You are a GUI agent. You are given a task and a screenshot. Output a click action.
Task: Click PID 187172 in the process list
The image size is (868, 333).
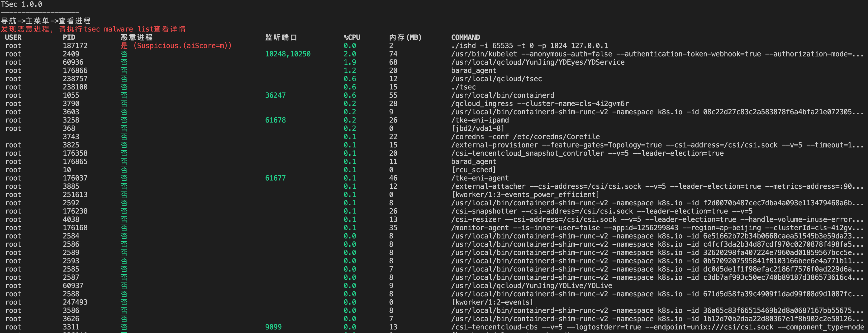pyautogui.click(x=75, y=46)
